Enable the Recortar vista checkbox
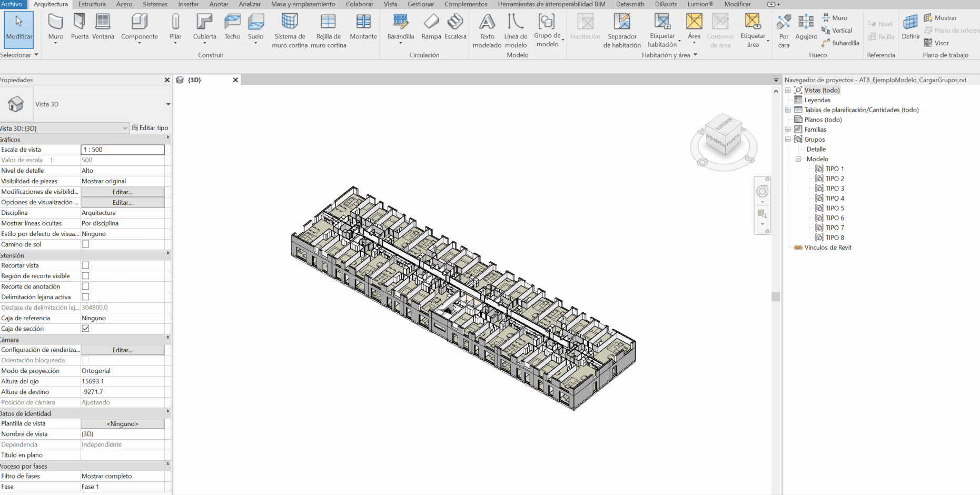This screenshot has width=980, height=495. tap(85, 265)
